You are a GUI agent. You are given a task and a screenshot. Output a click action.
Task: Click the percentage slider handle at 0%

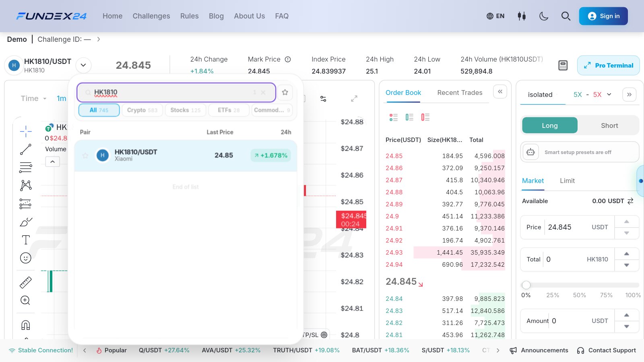pos(526,285)
